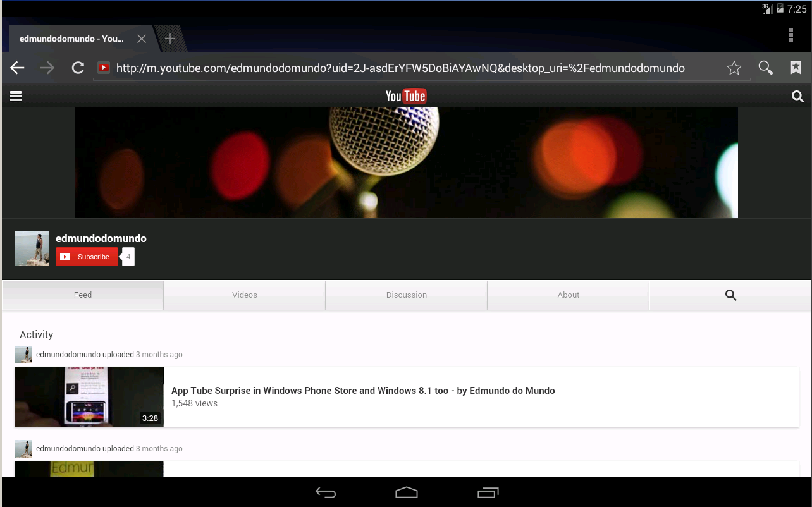The height and width of the screenshot is (507, 812).
Task: Click the 7:25 clock in status bar
Action: 797,9
